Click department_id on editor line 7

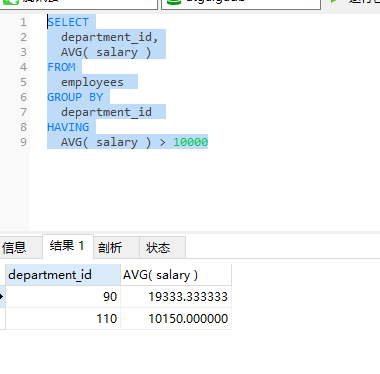[106, 112]
